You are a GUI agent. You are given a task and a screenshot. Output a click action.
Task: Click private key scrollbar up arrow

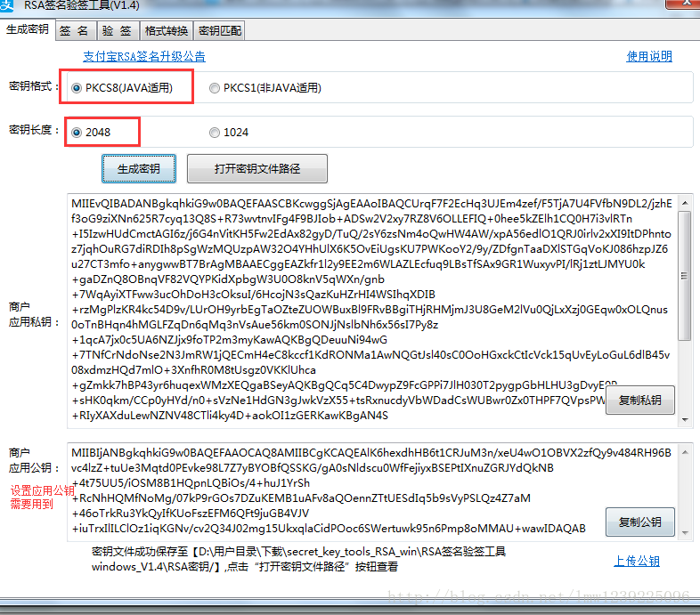pos(685,203)
